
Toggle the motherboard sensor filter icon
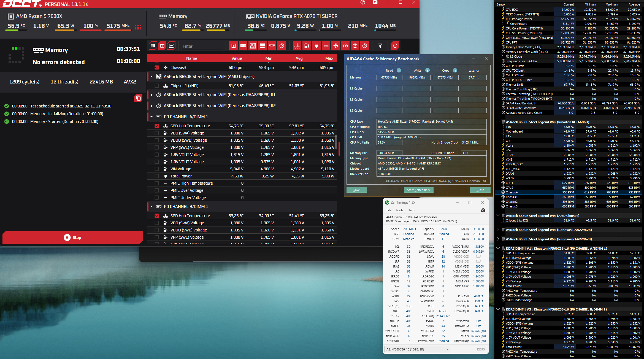coord(253,46)
